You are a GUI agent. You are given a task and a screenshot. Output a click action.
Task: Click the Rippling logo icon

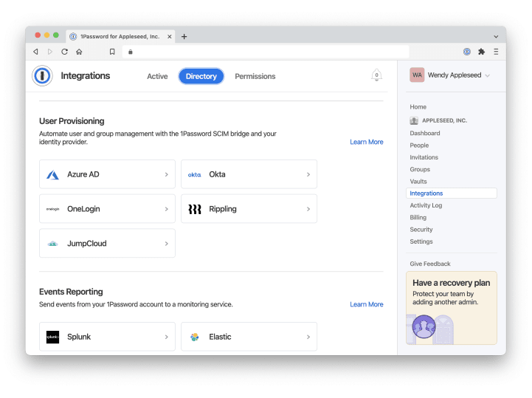[194, 209]
